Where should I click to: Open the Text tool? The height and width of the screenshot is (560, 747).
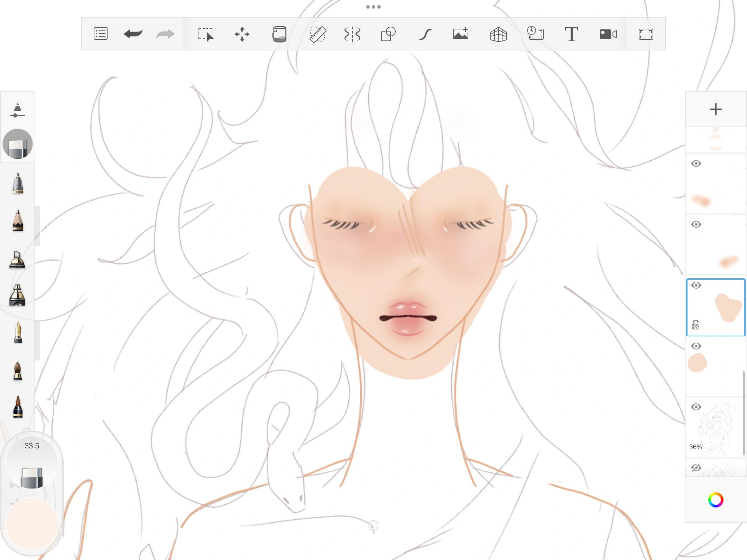[571, 34]
